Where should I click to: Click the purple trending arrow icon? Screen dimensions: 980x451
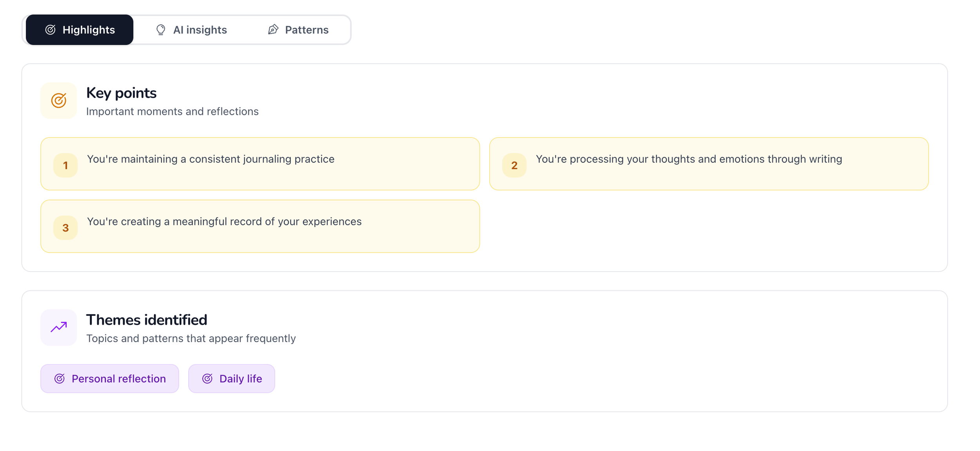59,327
